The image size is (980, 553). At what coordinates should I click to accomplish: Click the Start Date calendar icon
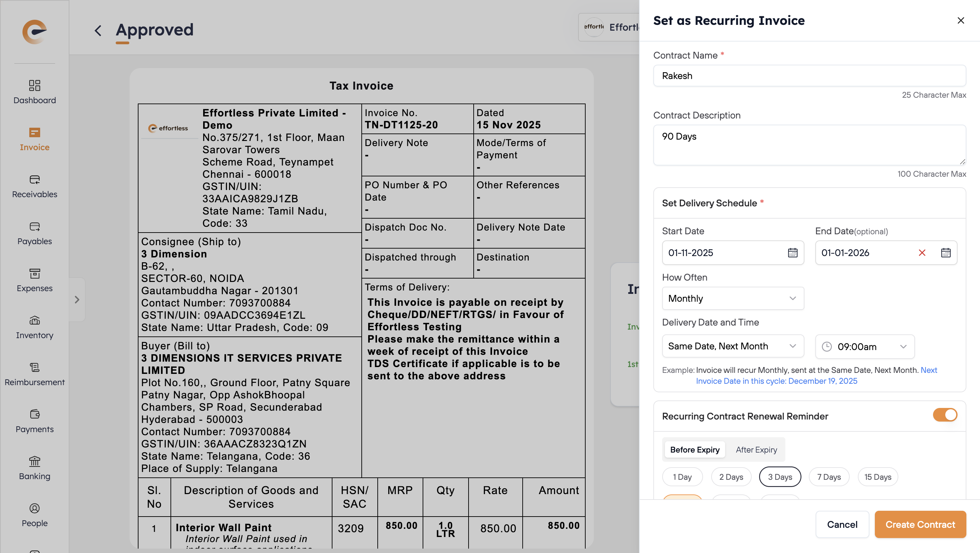point(793,253)
